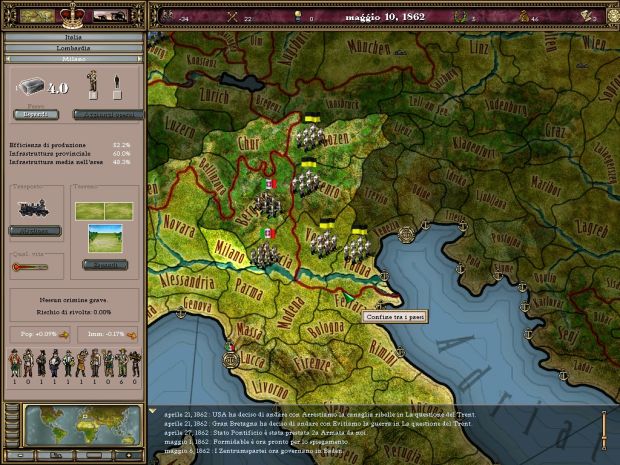Click the green terrain tile strip

coord(104,211)
